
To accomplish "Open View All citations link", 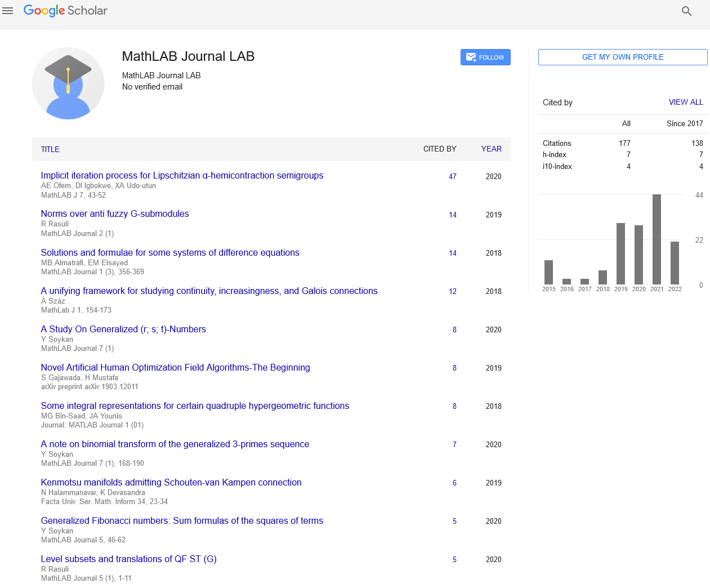I will click(x=685, y=102).
